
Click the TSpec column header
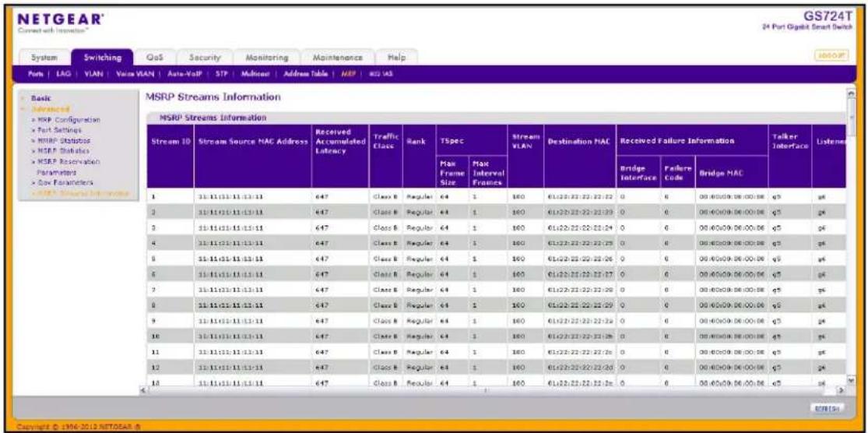[x=472, y=140]
